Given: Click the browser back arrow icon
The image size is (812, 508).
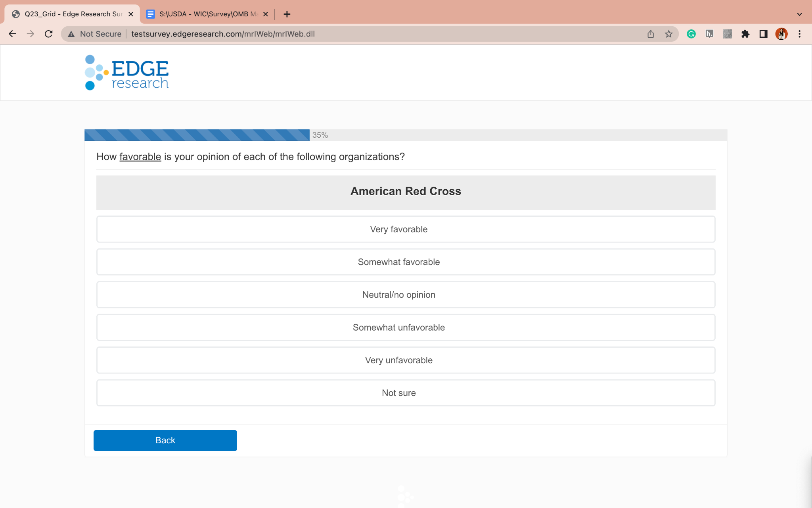Looking at the screenshot, I should pos(12,34).
